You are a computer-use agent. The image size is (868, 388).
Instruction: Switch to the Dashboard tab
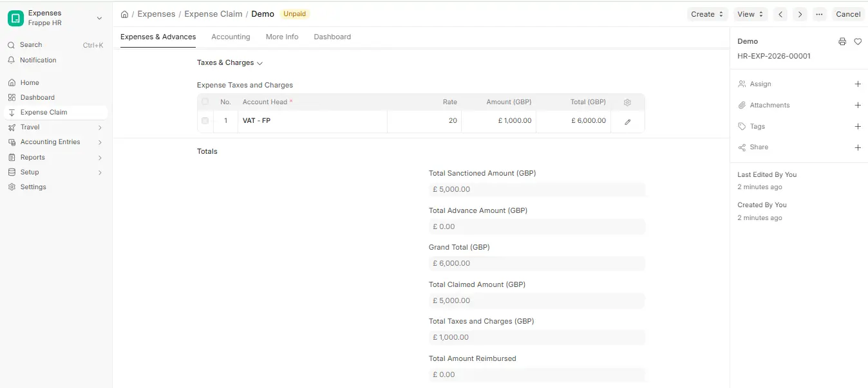tap(332, 37)
